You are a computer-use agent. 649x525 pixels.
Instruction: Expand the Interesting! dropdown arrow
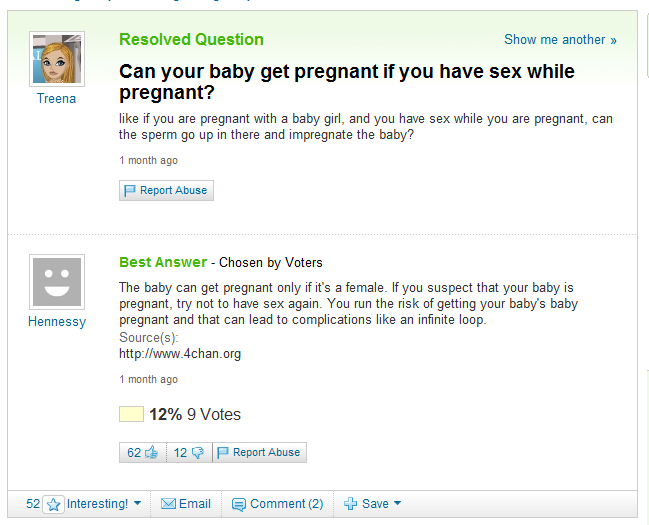pyautogui.click(x=137, y=504)
